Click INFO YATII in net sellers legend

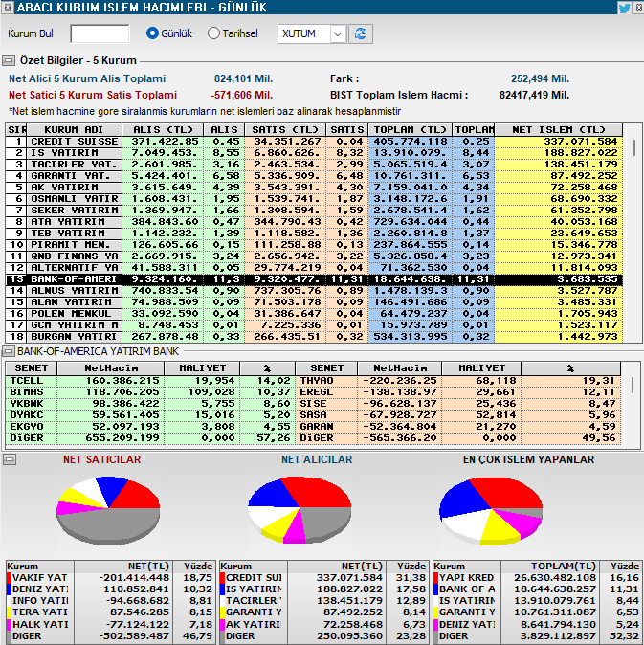pyautogui.click(x=40, y=601)
